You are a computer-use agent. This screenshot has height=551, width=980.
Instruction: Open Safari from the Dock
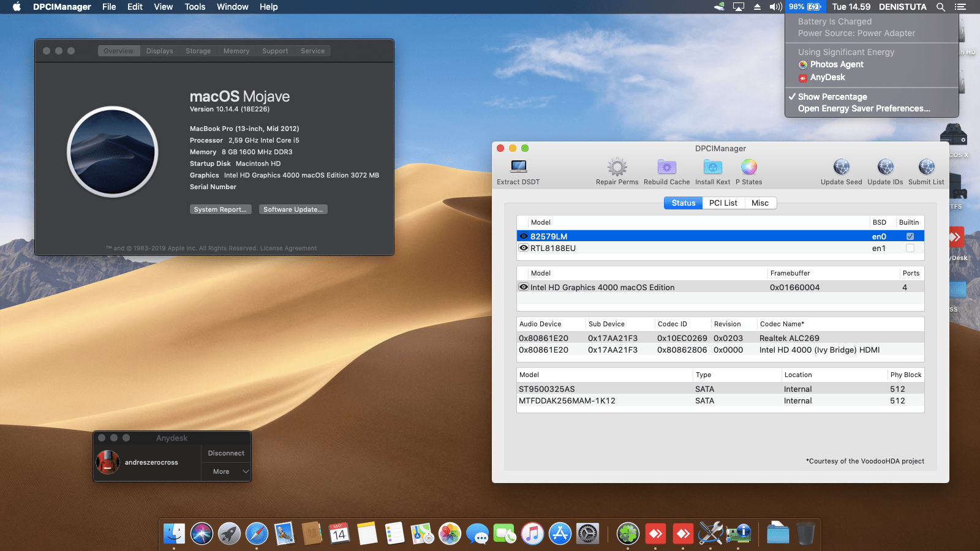[x=257, y=533]
